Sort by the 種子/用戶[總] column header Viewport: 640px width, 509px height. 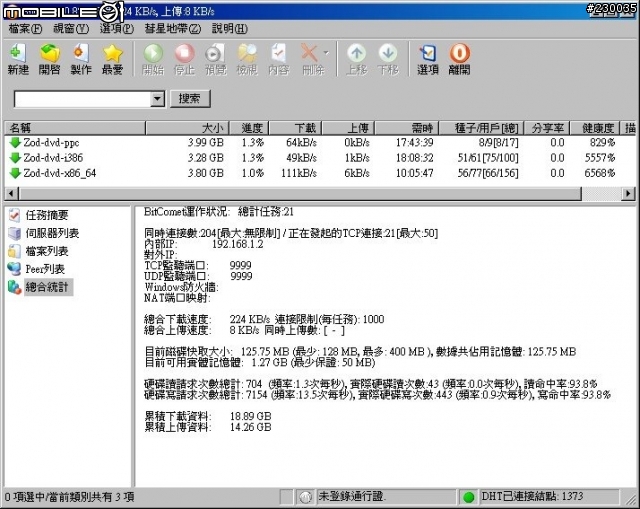coord(481,128)
